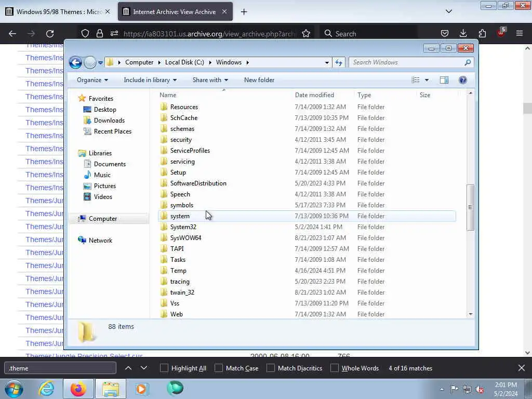Viewport: 532px width, 399px height.
Task: Click Computer in the address breadcrumb
Action: pos(139,62)
